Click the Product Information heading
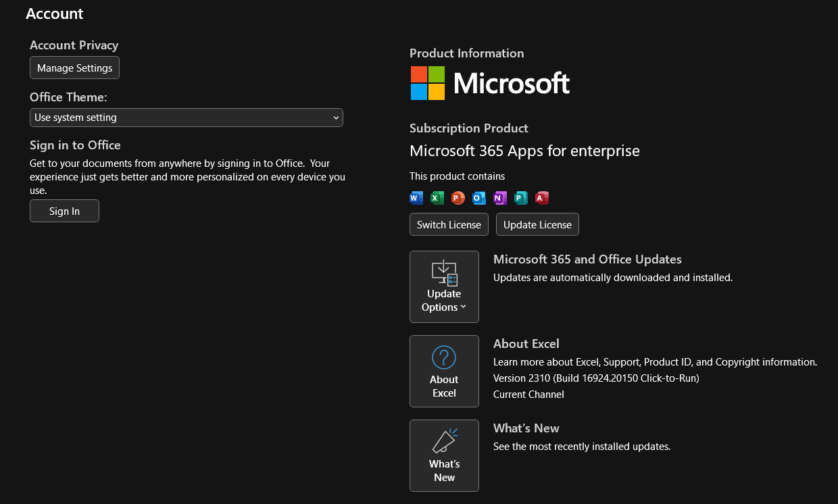The image size is (838, 504). click(467, 53)
